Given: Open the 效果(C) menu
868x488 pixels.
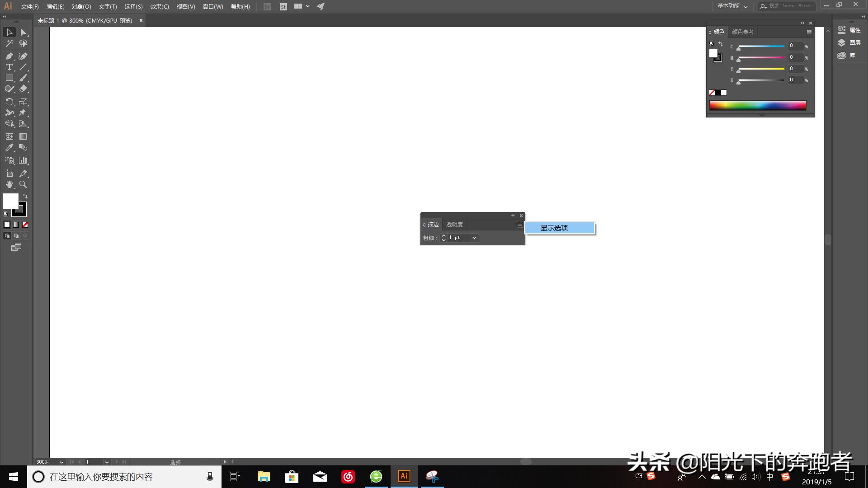Looking at the screenshot, I should click(159, 7).
